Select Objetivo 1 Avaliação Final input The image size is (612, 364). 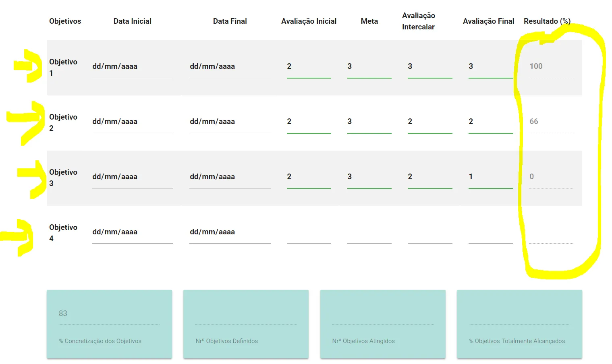[490, 66]
